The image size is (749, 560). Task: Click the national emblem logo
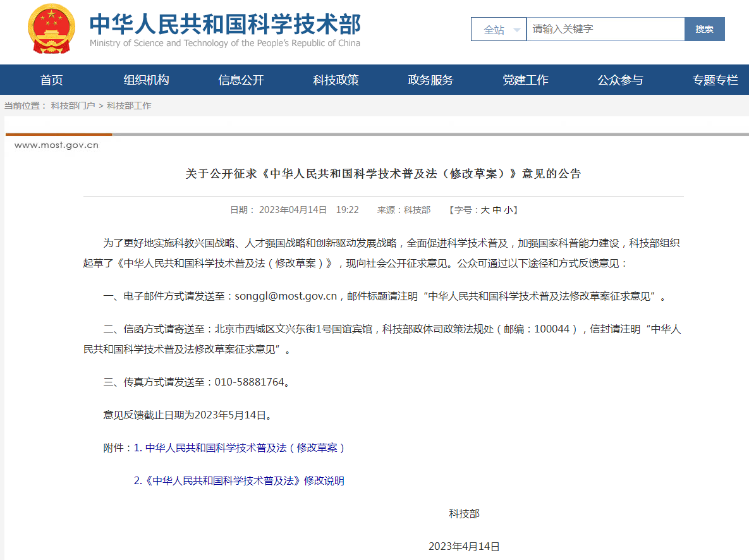[x=51, y=29]
